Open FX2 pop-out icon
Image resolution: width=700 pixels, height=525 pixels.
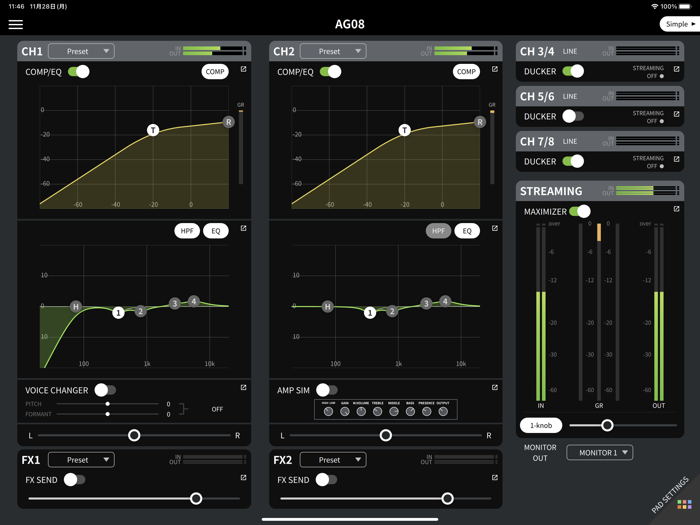[x=495, y=478]
